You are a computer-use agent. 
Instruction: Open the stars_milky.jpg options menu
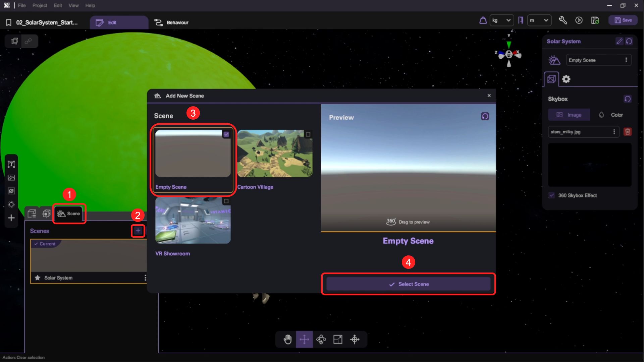point(614,132)
